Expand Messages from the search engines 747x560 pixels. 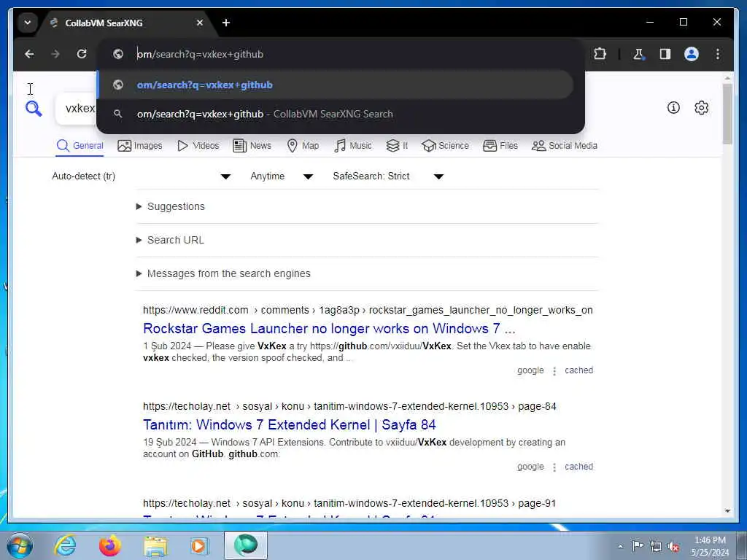(x=223, y=274)
